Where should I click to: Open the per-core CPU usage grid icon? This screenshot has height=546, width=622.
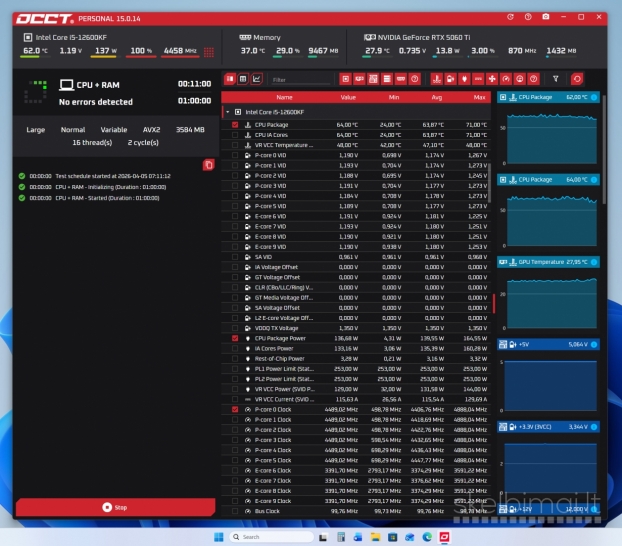tap(209, 52)
